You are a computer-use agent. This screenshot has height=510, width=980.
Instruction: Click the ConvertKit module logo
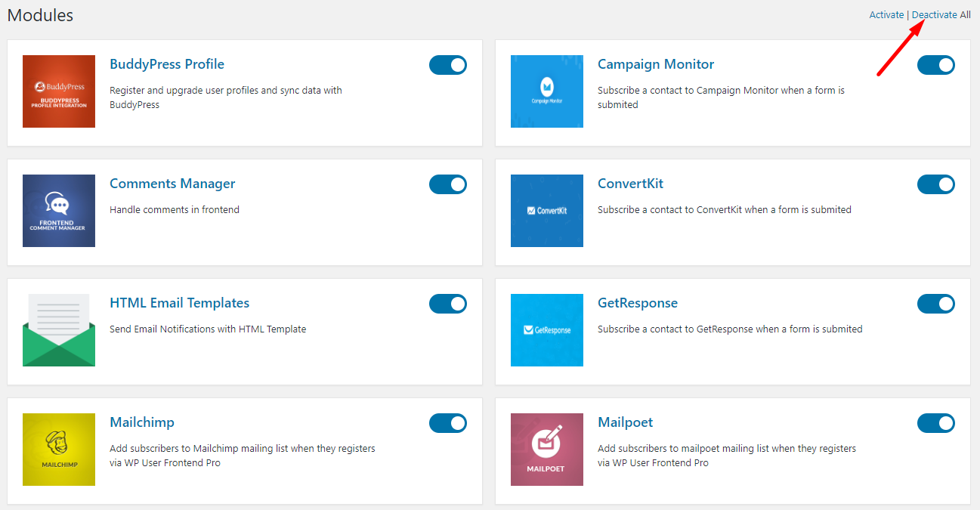tap(547, 211)
